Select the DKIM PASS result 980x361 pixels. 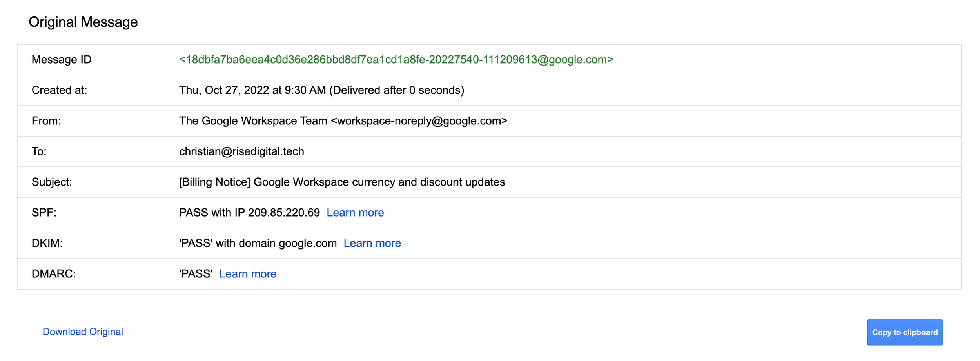point(196,243)
